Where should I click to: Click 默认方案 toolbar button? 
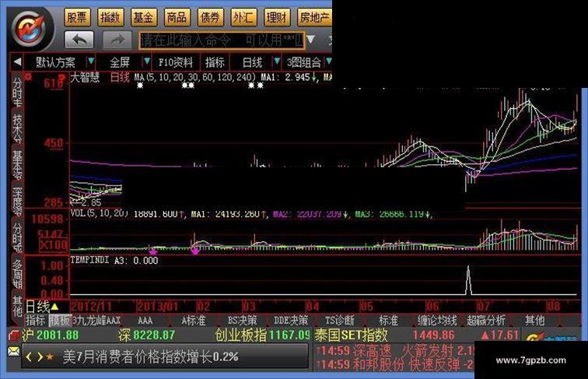[55, 62]
